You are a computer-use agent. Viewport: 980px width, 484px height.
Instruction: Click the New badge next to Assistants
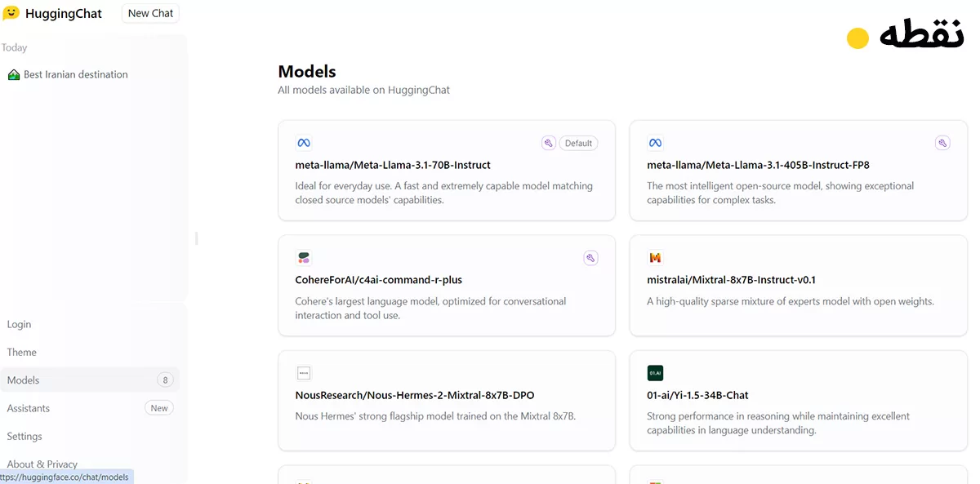(x=159, y=408)
